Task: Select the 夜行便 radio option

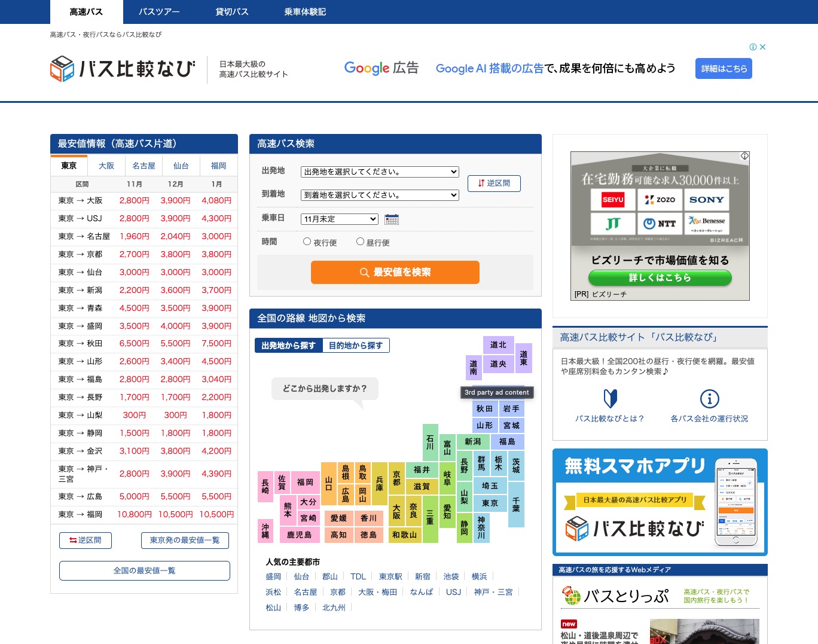Action: (x=307, y=242)
